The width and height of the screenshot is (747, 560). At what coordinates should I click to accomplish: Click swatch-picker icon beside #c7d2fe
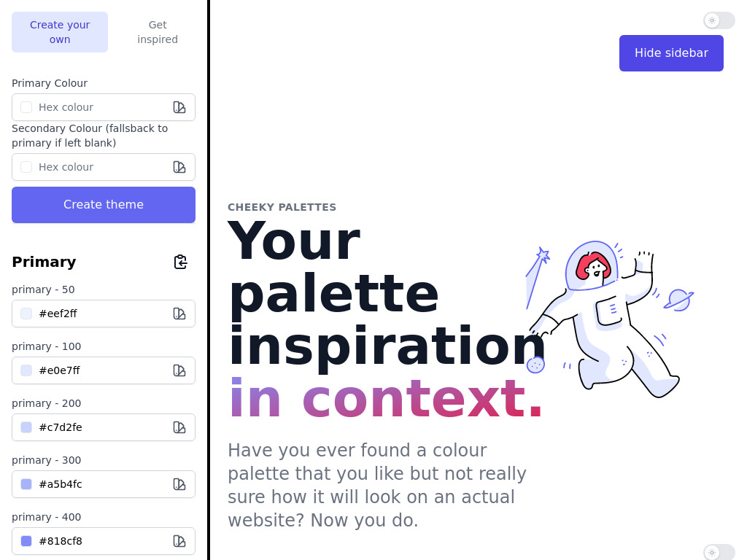(179, 427)
